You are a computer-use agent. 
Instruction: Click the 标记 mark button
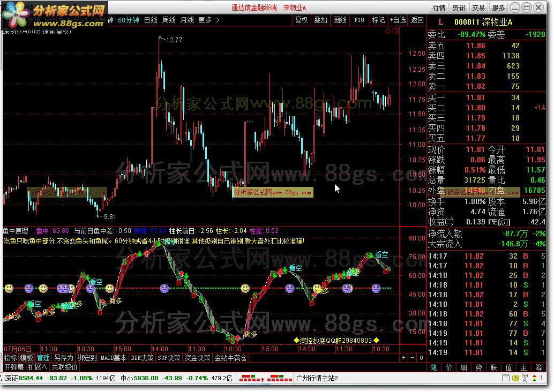tap(378, 20)
